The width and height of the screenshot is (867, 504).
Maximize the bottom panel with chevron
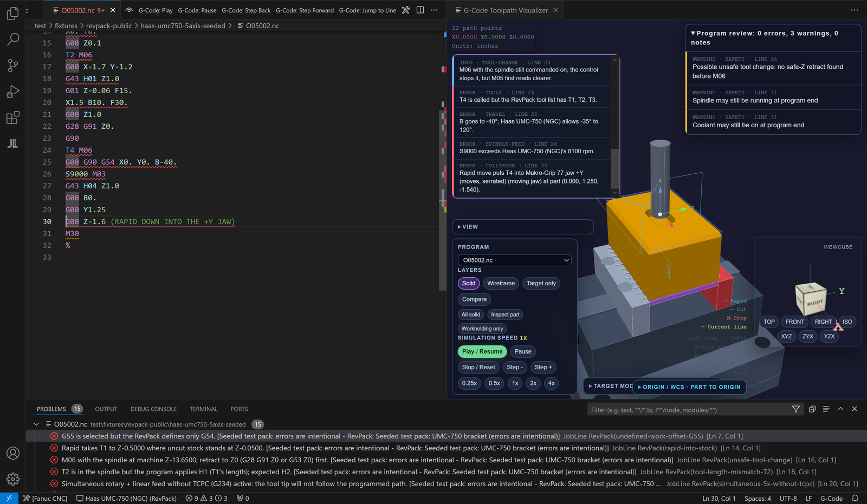click(x=840, y=409)
